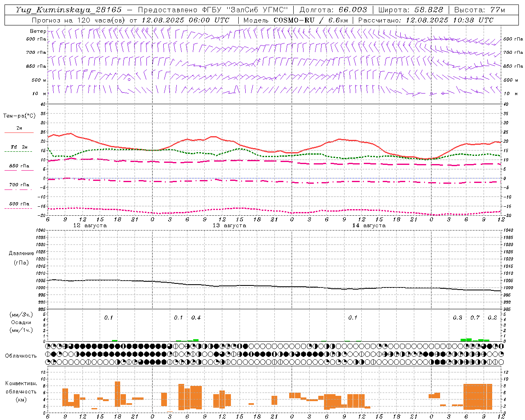Click the (мм/1ч.) precipitation unit label
The image size is (525, 420).
click(21, 330)
